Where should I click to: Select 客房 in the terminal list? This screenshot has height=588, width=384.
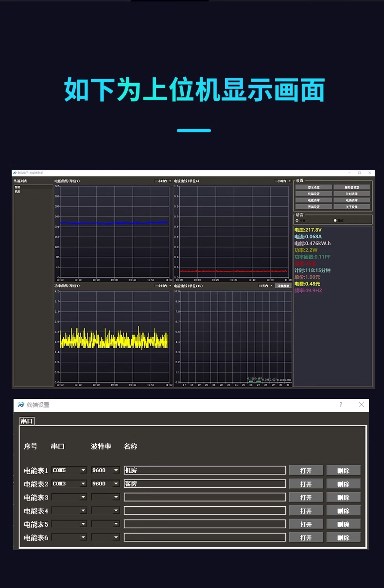pyautogui.click(x=17, y=187)
